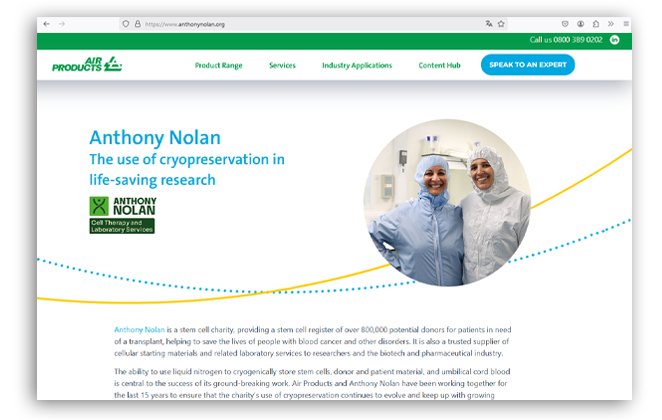Open the Services menu

(x=282, y=65)
